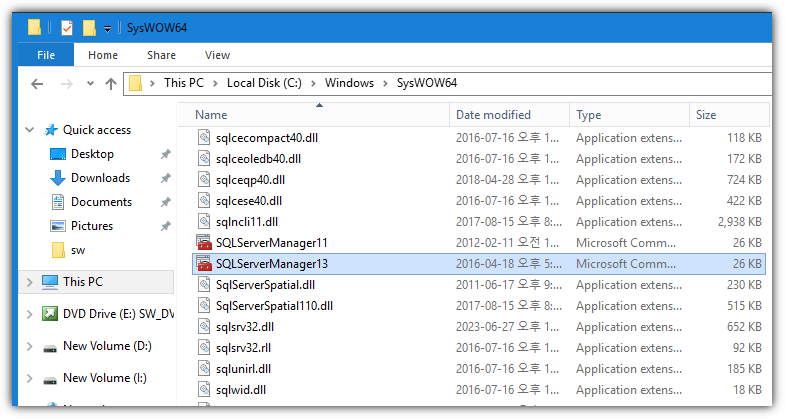
Task: Select the SQLServerManager13 toolbox icon
Action: click(x=204, y=264)
